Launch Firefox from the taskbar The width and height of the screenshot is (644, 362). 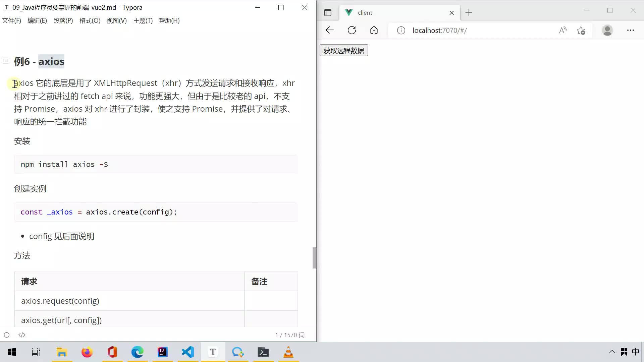(x=87, y=352)
